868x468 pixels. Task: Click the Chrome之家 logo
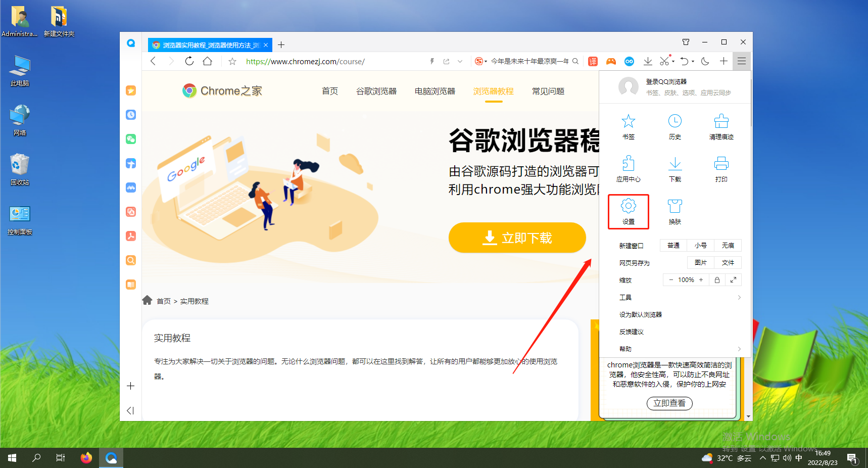click(x=222, y=91)
